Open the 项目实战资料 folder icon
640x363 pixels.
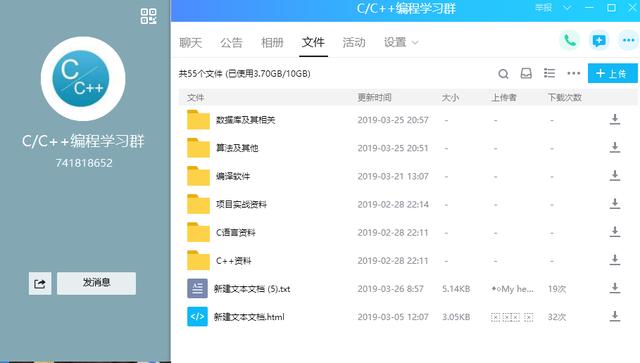pos(198,204)
